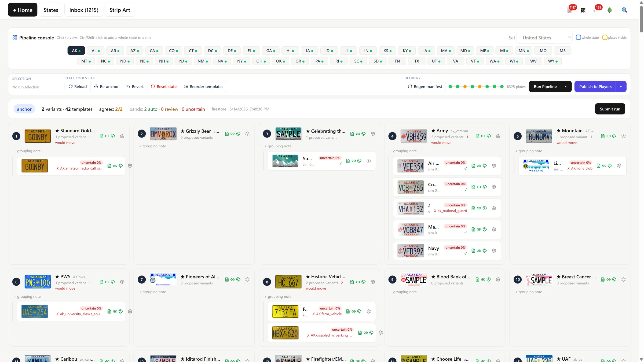This screenshot has width=644, height=362.
Task: Click the link icon on Historic Vehicle card
Action: coord(358,282)
